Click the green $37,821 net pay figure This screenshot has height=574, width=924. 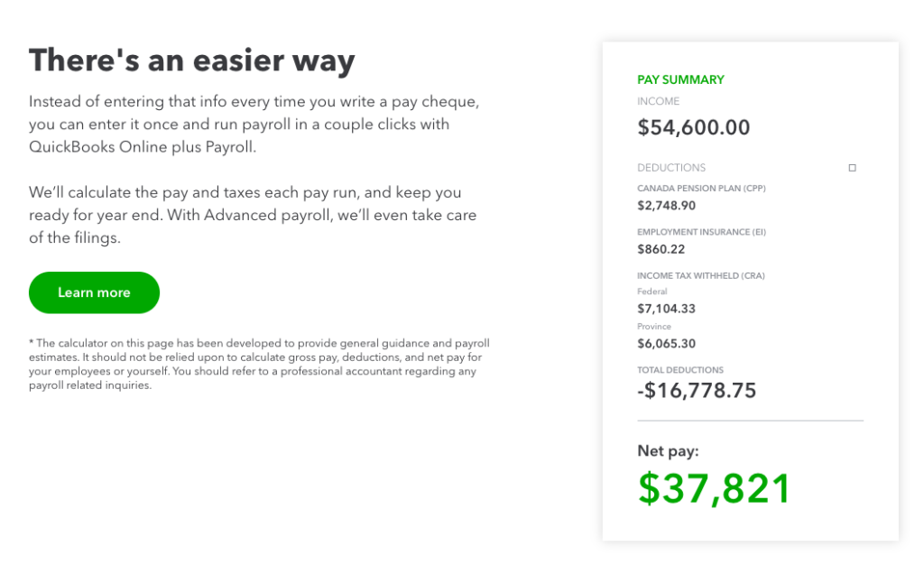tap(714, 488)
